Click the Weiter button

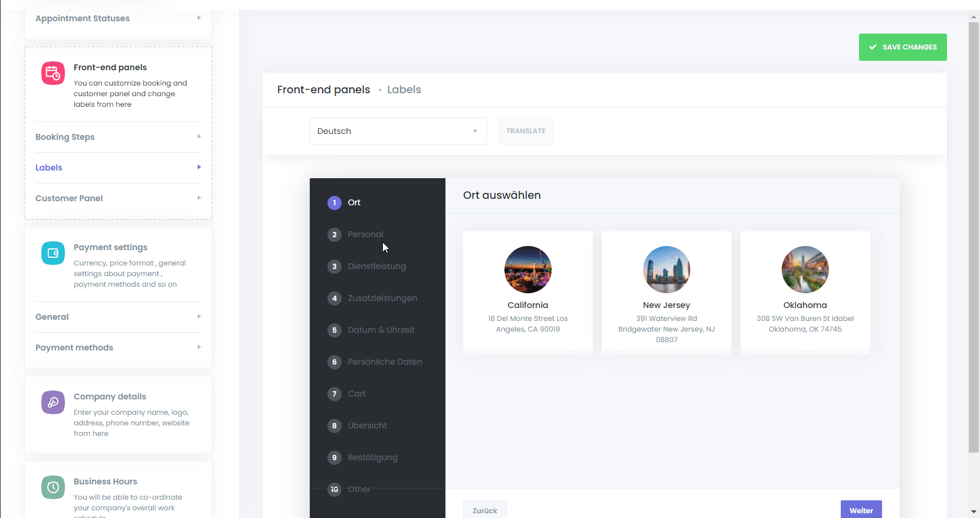861,510
